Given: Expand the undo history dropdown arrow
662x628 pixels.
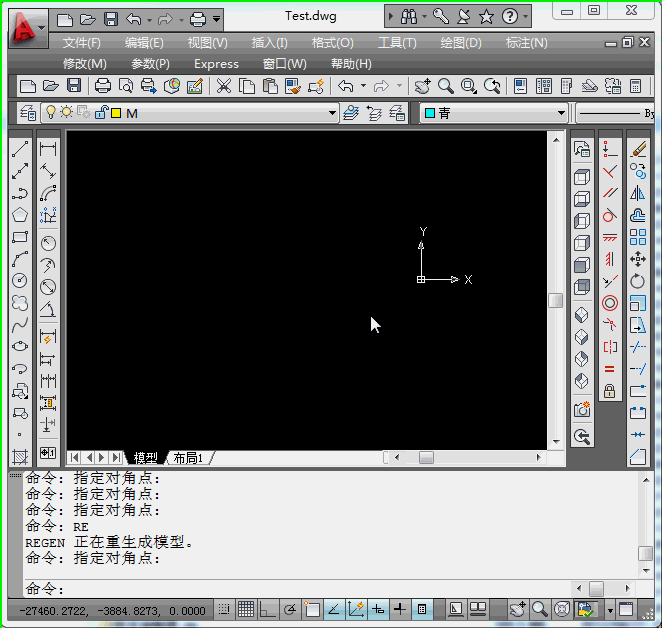Looking at the screenshot, I should tap(363, 87).
